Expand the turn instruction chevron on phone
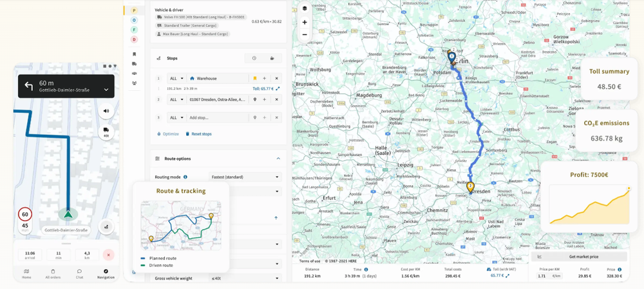The height and width of the screenshot is (289, 644). (106, 90)
